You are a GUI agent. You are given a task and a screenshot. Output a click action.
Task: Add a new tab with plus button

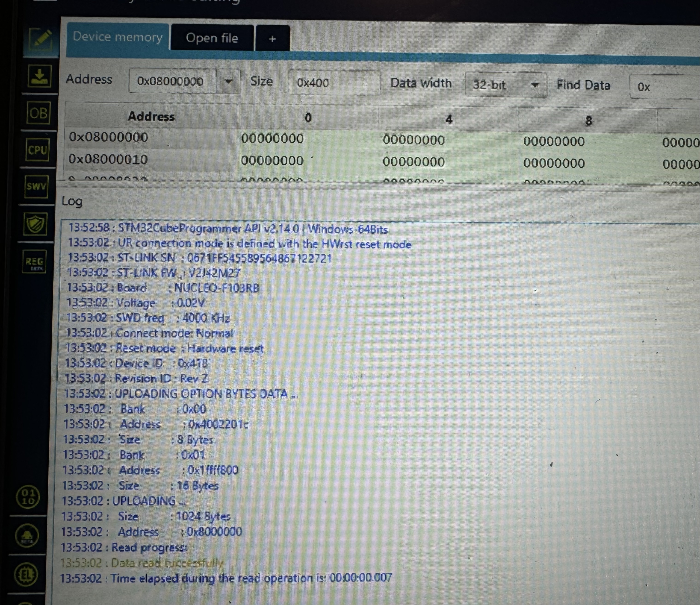pyautogui.click(x=272, y=39)
